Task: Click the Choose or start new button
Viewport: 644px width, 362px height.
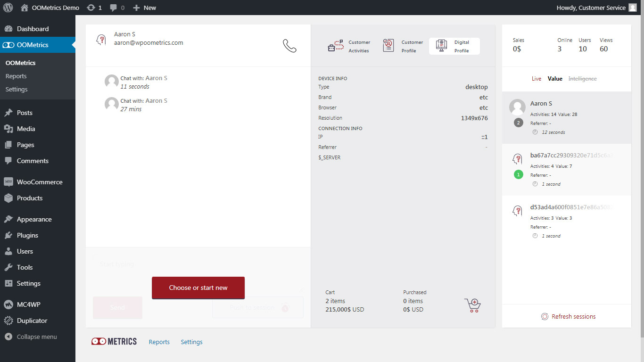Action: [x=198, y=288]
